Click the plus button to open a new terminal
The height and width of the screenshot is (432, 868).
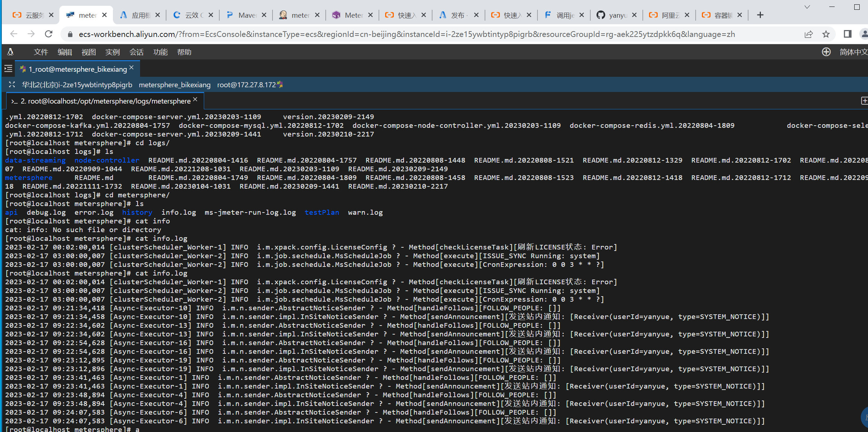click(x=865, y=101)
